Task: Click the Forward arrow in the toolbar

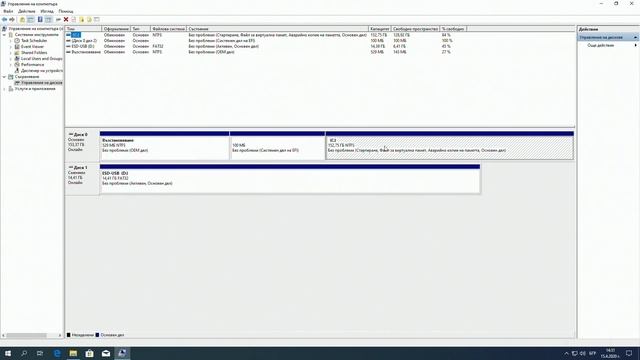Action: click(x=12, y=20)
